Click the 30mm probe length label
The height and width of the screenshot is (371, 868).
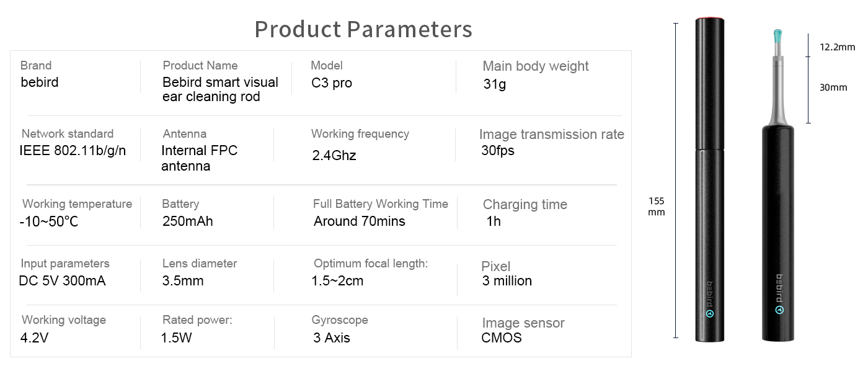(833, 87)
